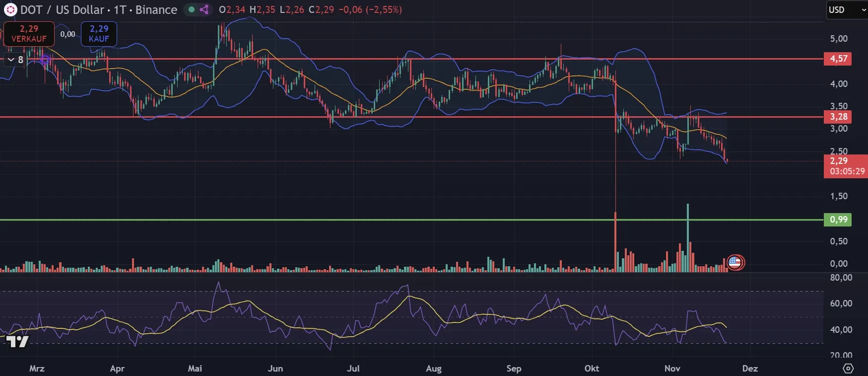Click the 0,00 spread value
This screenshot has height=376, width=868.
click(x=67, y=34)
